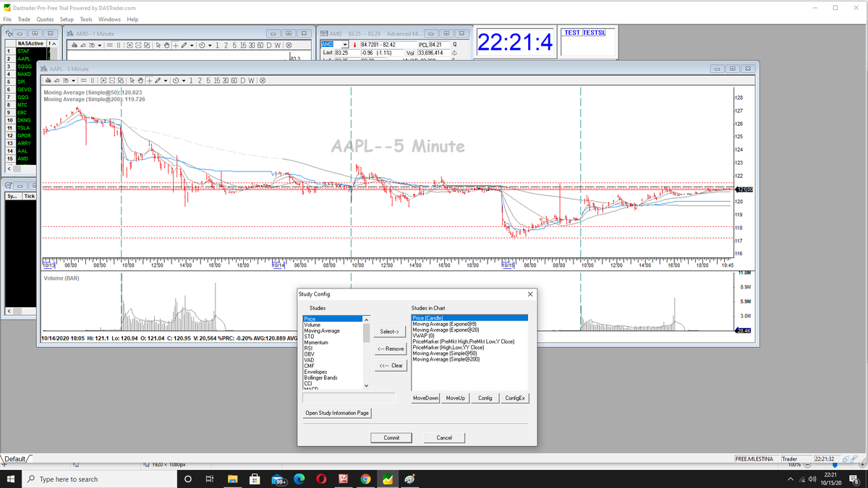Switch AAPL chart to 15 minute timeframe
This screenshot has width=868, height=488.
point(216,80)
